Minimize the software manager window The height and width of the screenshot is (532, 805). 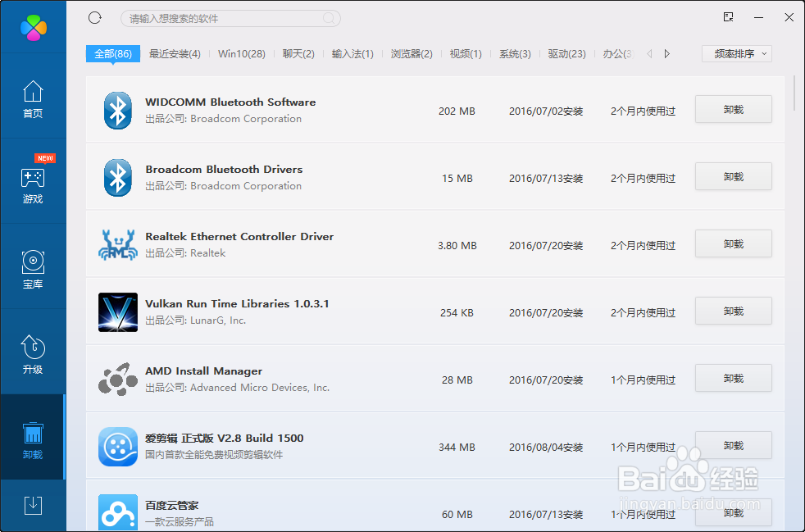coord(759,17)
